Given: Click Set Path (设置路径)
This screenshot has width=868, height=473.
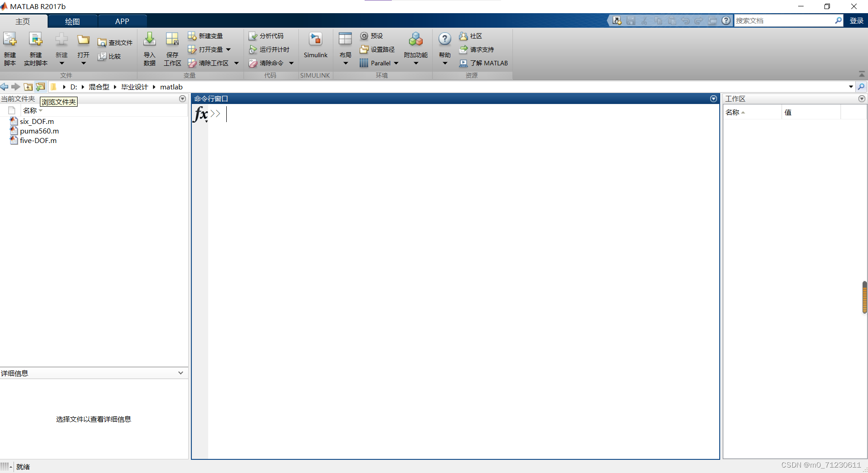Looking at the screenshot, I should click(377, 49).
